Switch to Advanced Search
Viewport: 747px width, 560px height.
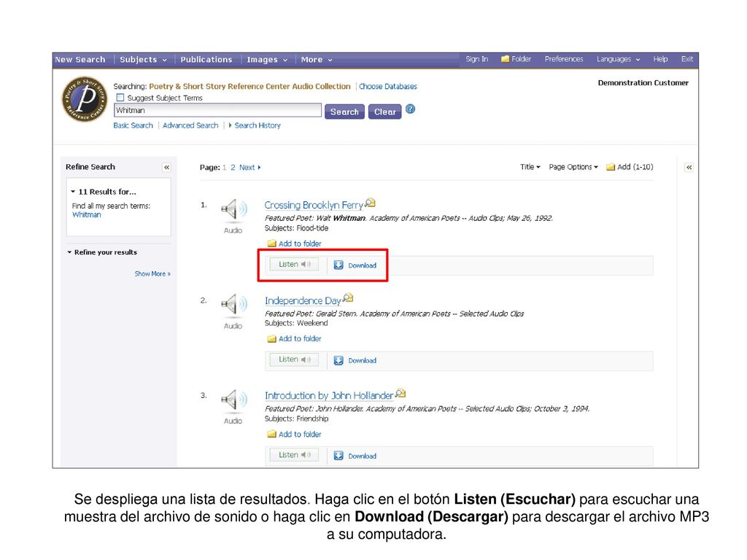(190, 125)
